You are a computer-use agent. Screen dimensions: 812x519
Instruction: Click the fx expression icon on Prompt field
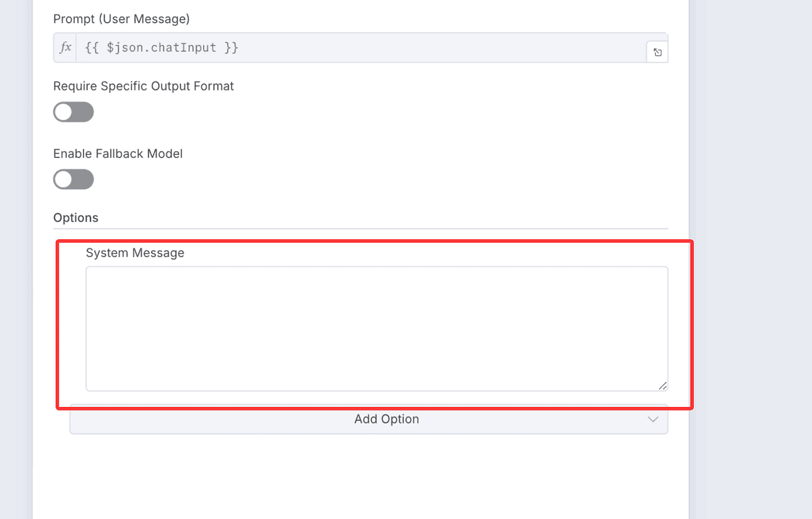pos(66,48)
